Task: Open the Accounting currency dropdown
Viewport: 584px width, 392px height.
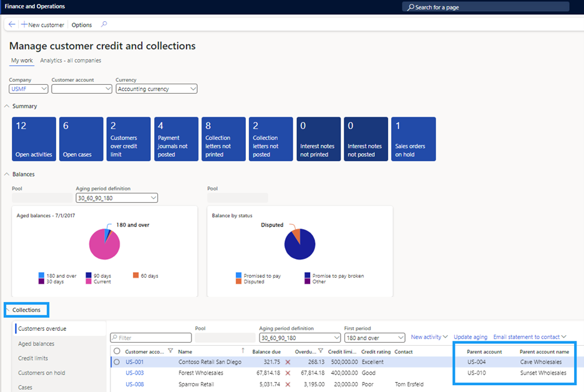Action: pyautogui.click(x=156, y=89)
